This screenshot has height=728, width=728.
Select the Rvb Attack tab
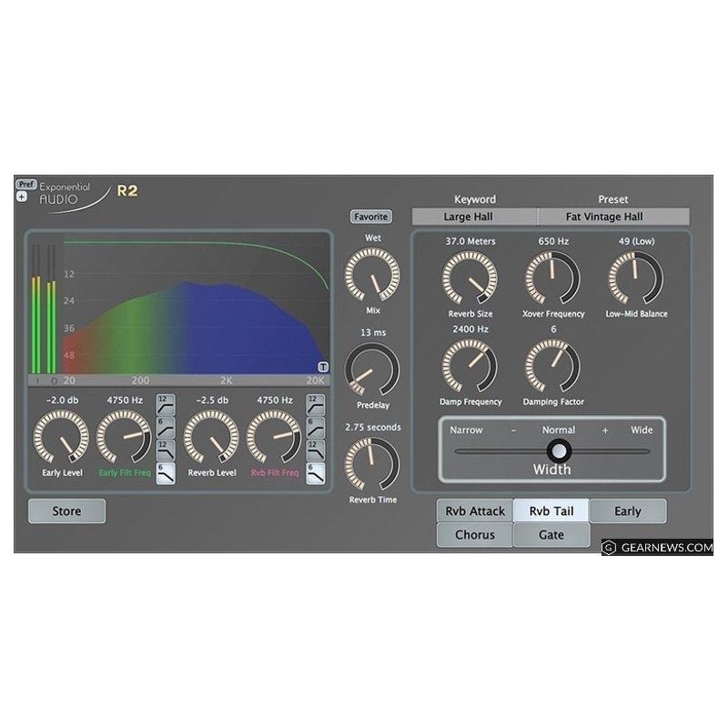(x=474, y=511)
